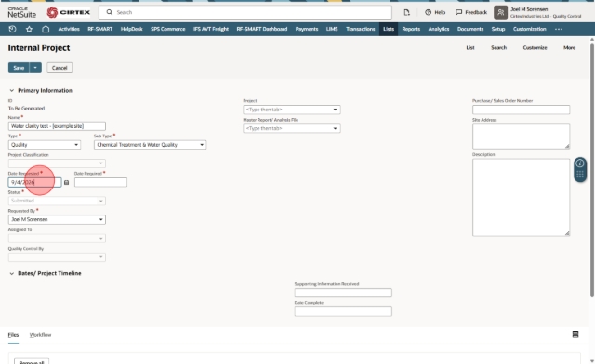Open the Master Report/Analysis File dropdown
Image resolution: width=595 pixels, height=364 pixels.
(x=292, y=128)
